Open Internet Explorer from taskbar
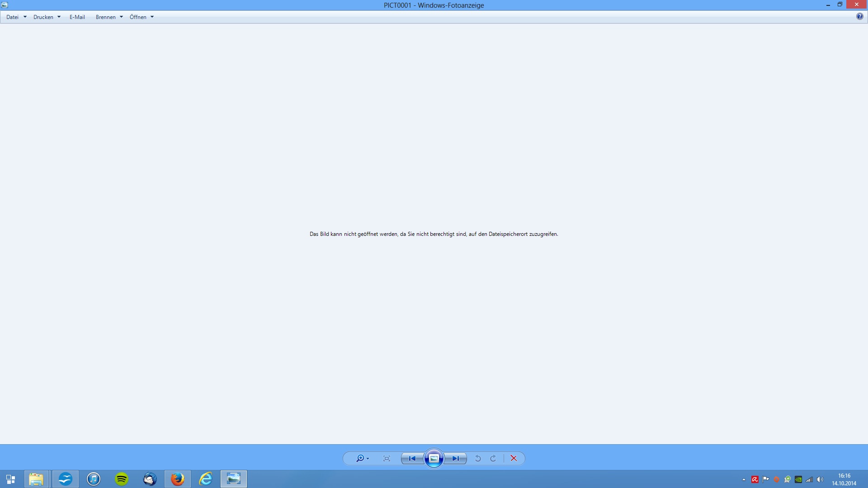Screen dimensions: 868x488 [x=206, y=479]
